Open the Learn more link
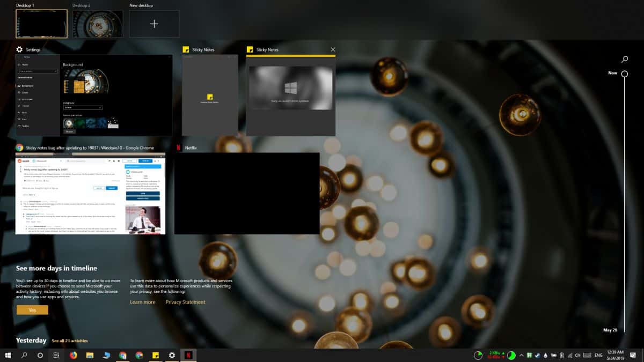 coord(143,302)
